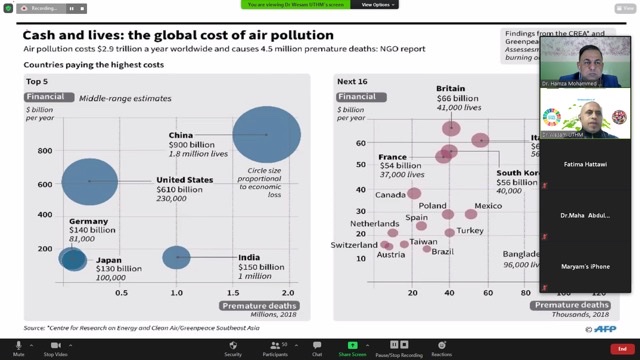The width and height of the screenshot is (640, 360).
Task: Open View Options menu
Action: point(374,4)
